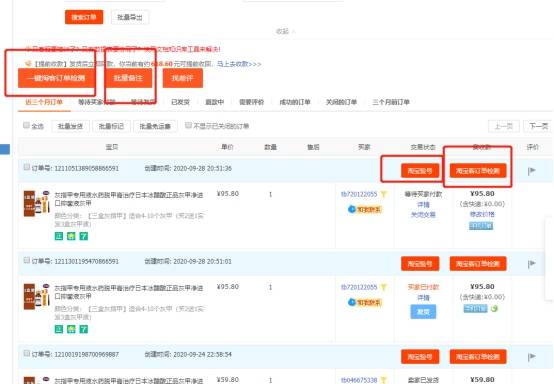Viewport: 554px width, 384px height.
Task: Click blue mobile-order tag in second order
Action: click(x=476, y=309)
